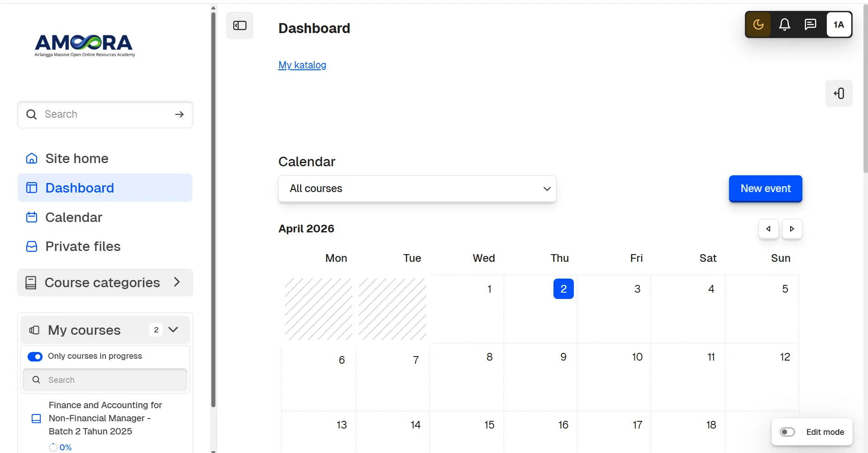
Task: Submit sidebar search arrow icon
Action: [179, 115]
